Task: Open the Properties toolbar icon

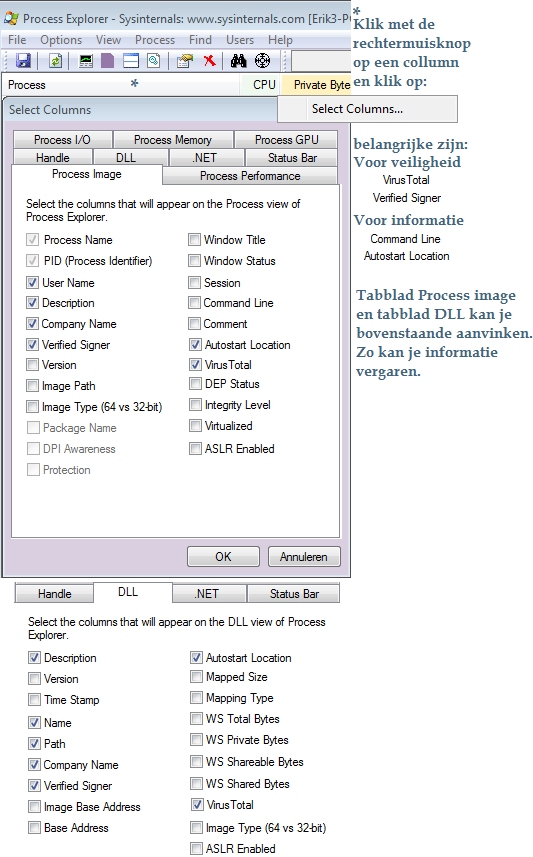Action: [185, 61]
